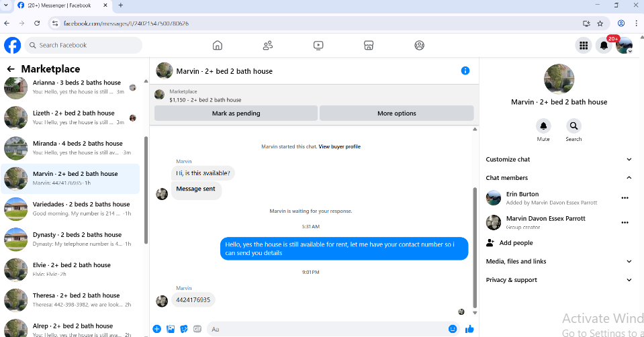Open Elvie 2+ bed 2 bath conversation
The image size is (644, 337).
pyautogui.click(x=71, y=270)
